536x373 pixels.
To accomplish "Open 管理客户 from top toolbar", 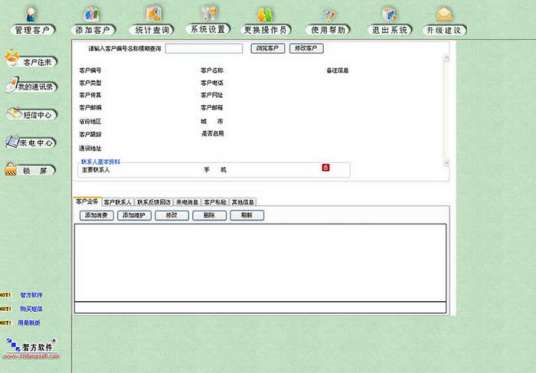I will click(32, 21).
